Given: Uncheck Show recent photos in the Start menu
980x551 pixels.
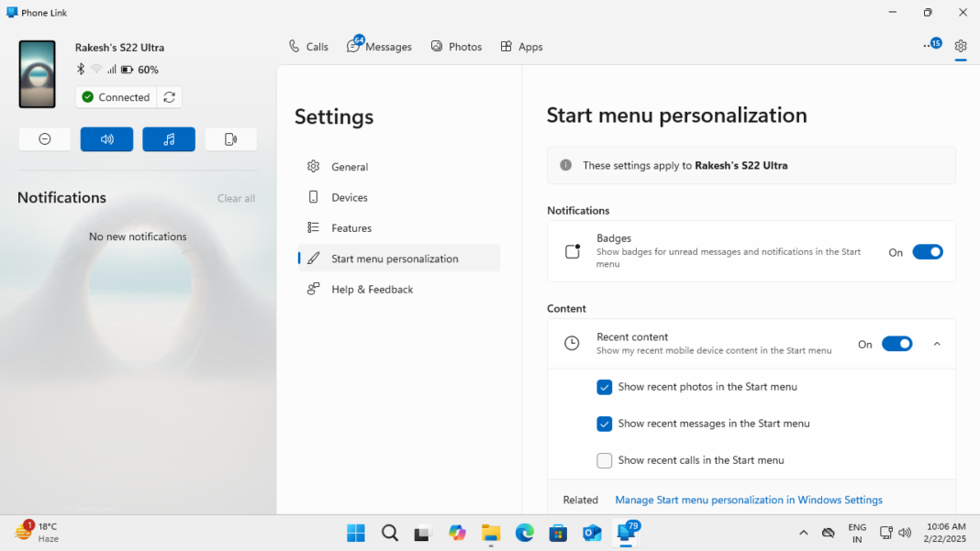Looking at the screenshot, I should click(x=605, y=387).
